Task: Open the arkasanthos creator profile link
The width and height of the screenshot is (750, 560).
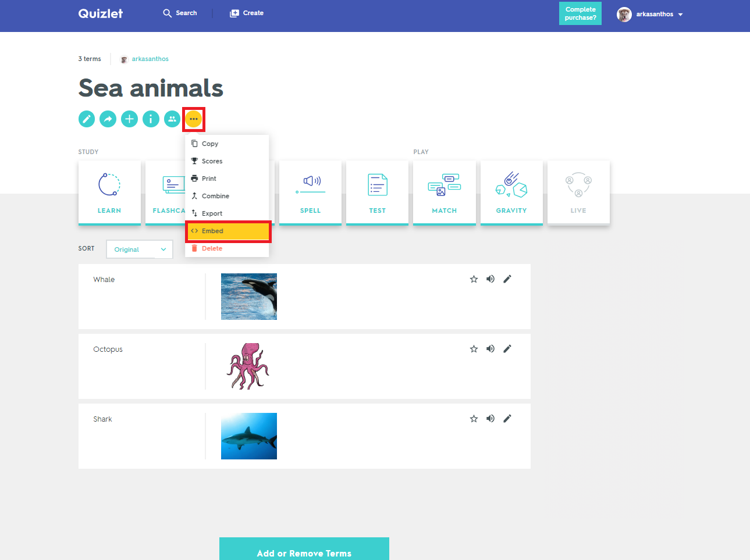Action: point(151,59)
